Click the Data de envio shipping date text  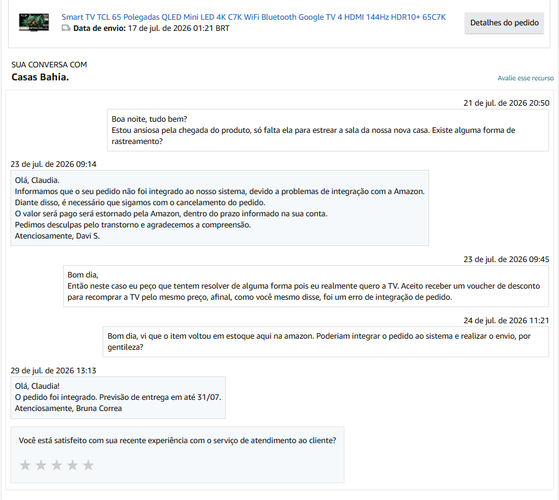pyautogui.click(x=151, y=28)
